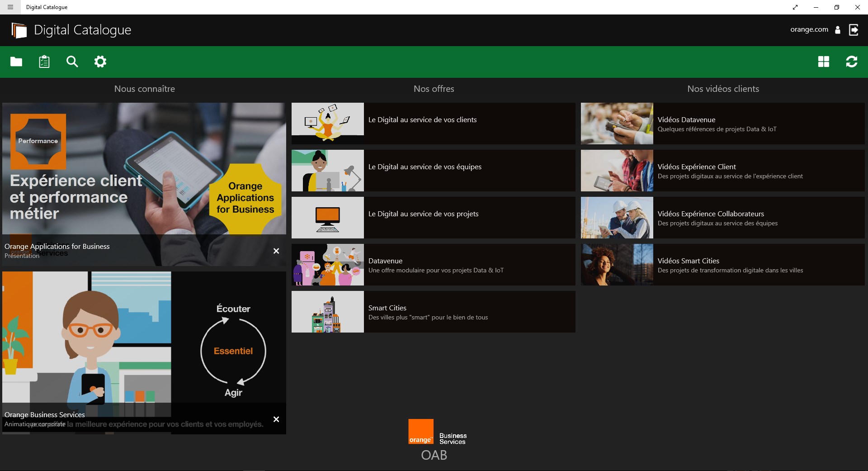Screen dimensions: 868x471
Task: Click the Nous connaître column heading
Action: 145,89
